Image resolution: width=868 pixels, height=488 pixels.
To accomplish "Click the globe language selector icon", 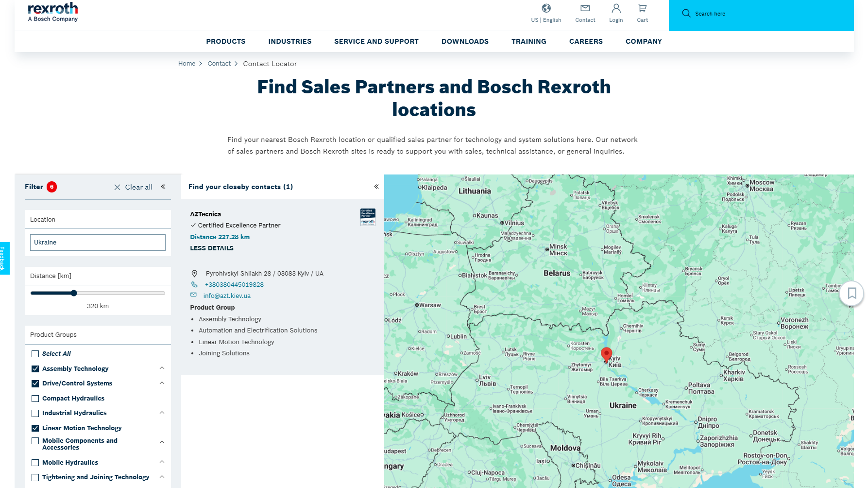I will (x=546, y=8).
